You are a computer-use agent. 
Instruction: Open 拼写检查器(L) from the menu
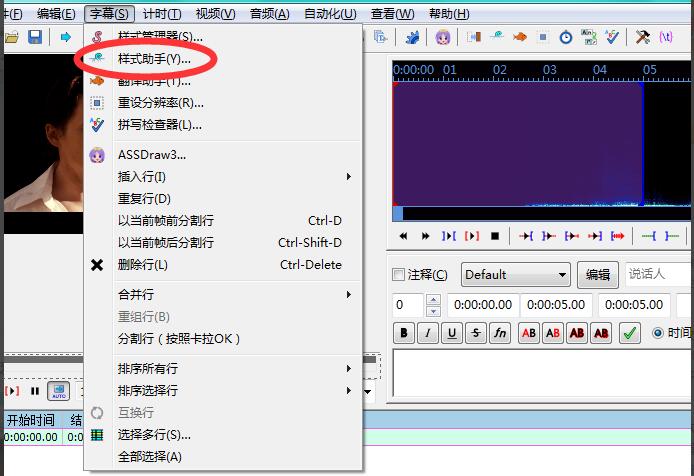click(224, 125)
